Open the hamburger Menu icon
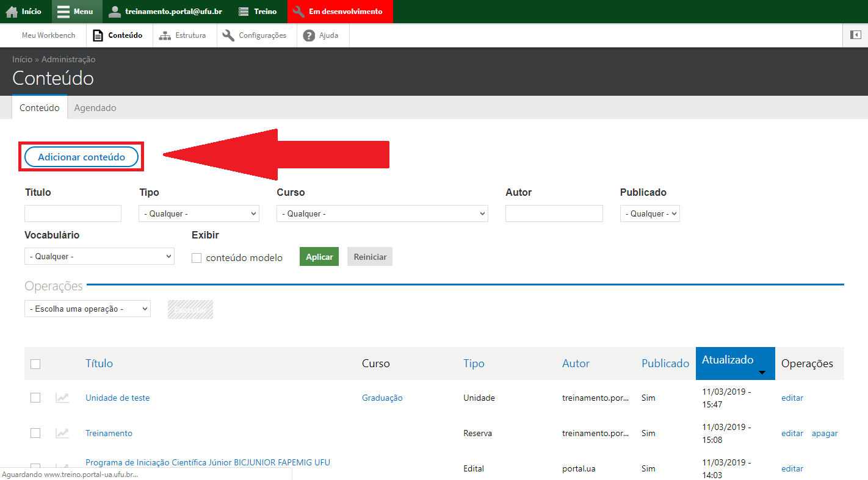 coord(63,12)
